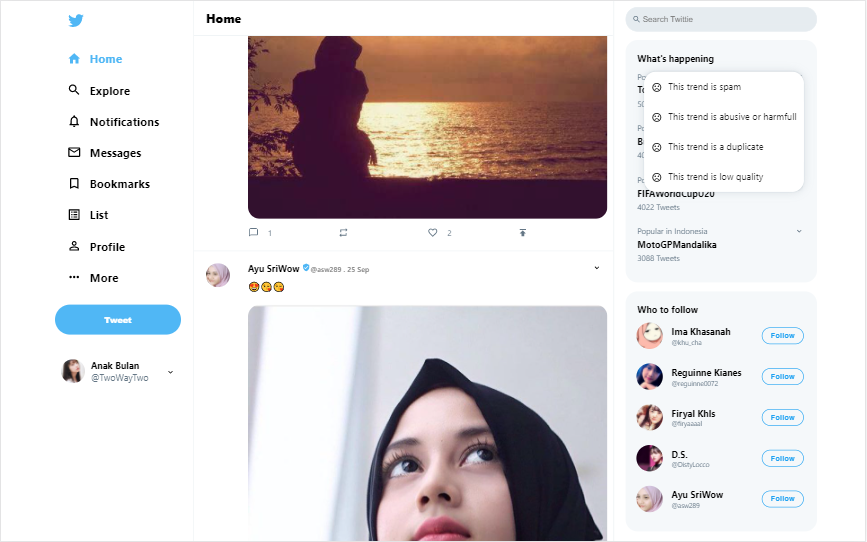Select "This trend is a duplicate"

(724, 147)
